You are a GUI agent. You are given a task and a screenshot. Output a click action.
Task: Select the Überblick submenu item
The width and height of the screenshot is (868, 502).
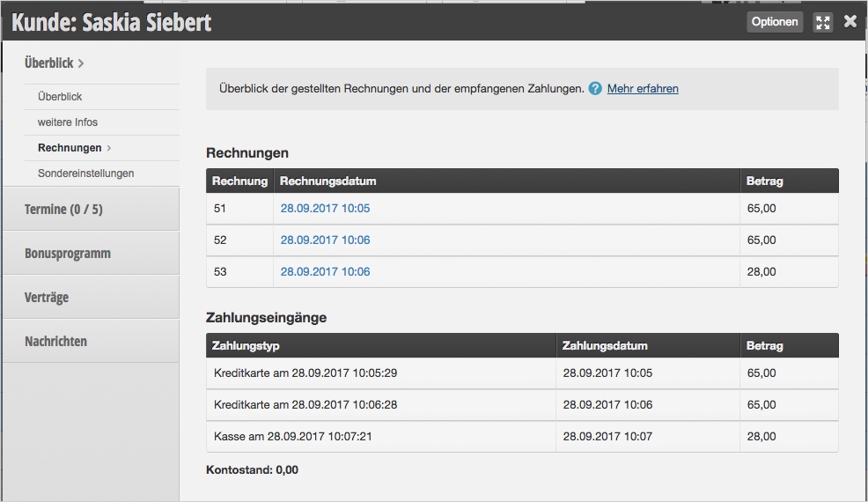[60, 97]
